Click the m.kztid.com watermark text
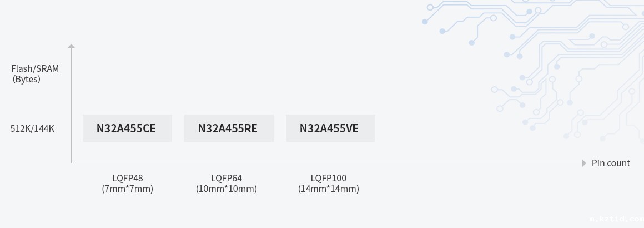 [616, 219]
